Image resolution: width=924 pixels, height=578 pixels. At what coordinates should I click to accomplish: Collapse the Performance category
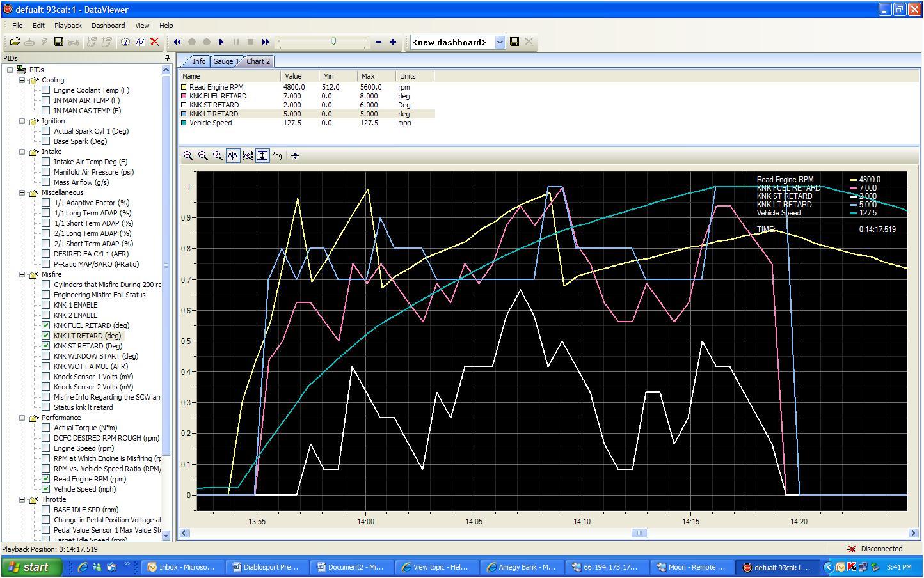tap(22, 418)
